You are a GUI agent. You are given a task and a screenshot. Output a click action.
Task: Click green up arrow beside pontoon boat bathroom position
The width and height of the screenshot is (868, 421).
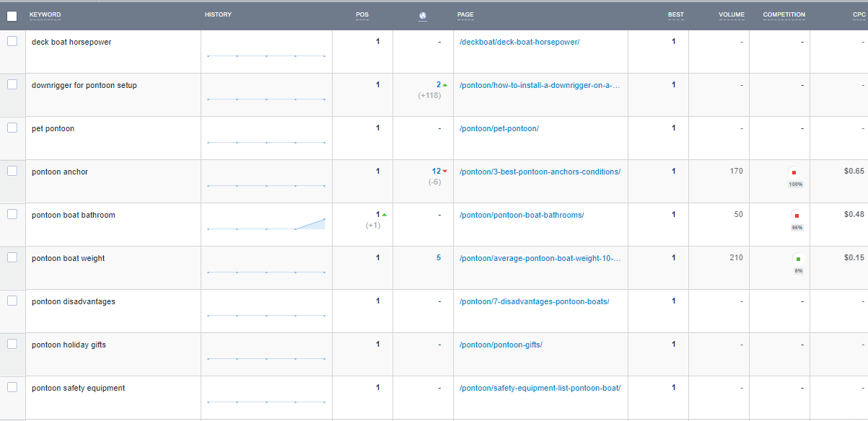(384, 215)
